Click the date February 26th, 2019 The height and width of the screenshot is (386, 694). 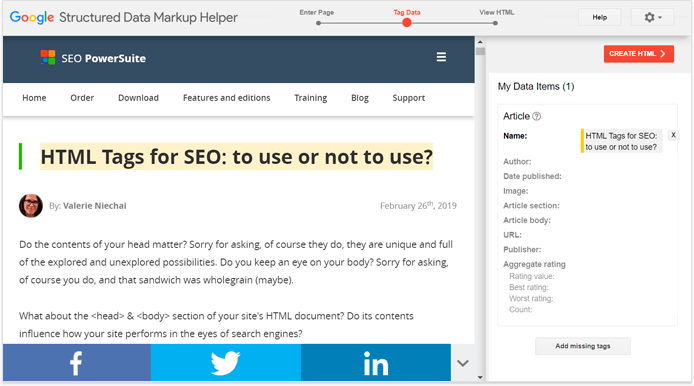(x=418, y=205)
